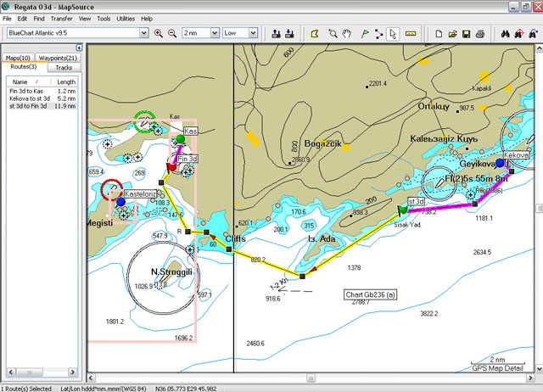543x392 pixels.
Task: Open a file with folder icon
Action: tap(452, 34)
